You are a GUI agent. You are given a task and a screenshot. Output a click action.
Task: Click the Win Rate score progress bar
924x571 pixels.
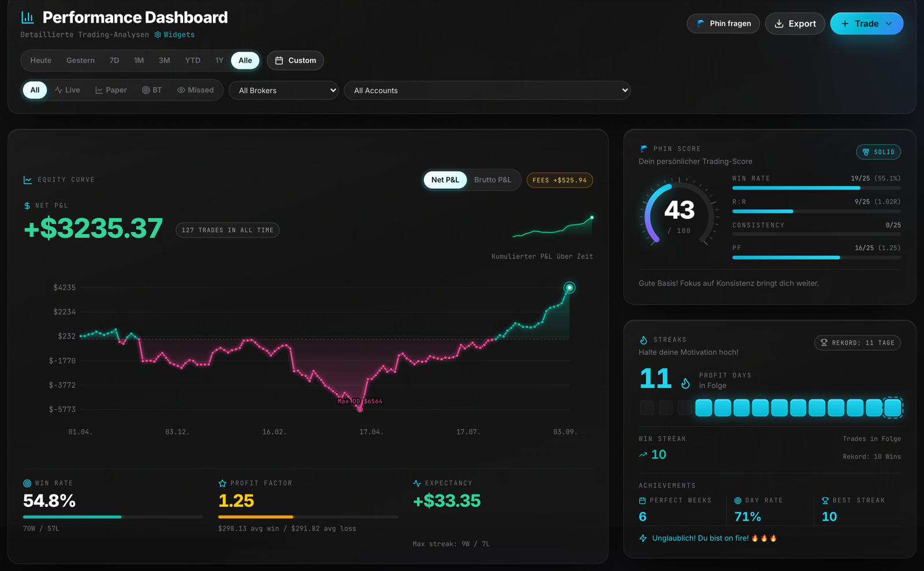(817, 188)
